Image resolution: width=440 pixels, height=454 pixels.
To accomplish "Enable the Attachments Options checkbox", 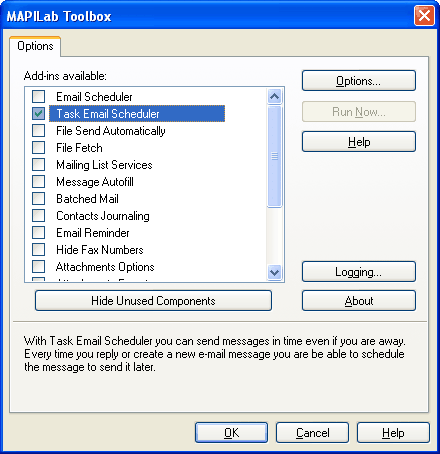I will [38, 267].
